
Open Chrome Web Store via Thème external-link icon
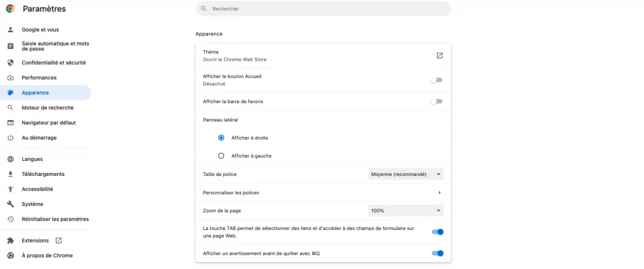(440, 55)
